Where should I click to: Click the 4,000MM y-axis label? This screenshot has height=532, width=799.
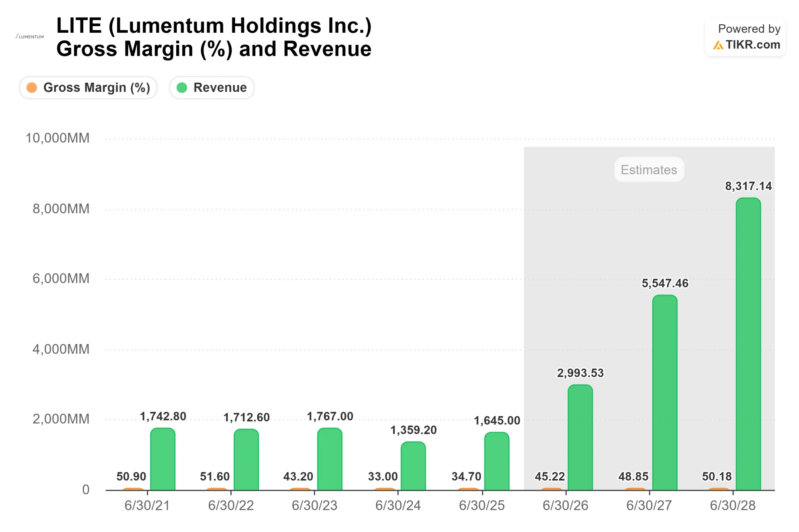click(x=61, y=349)
